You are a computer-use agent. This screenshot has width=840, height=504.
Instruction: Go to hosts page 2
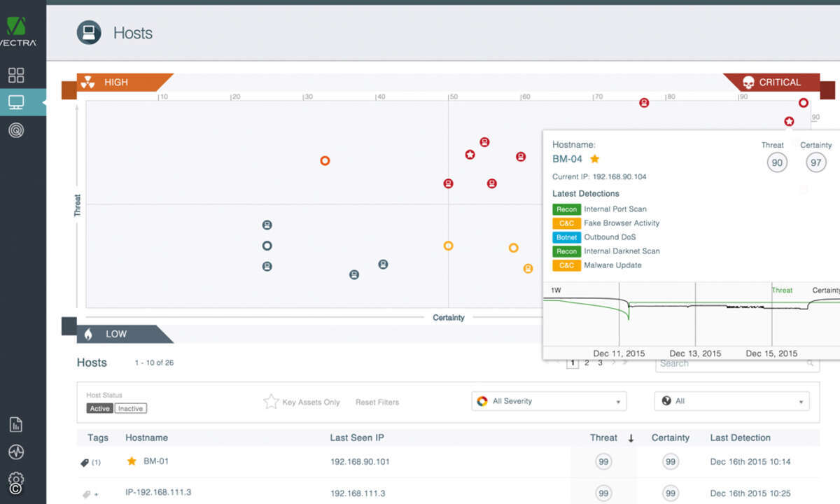point(587,363)
